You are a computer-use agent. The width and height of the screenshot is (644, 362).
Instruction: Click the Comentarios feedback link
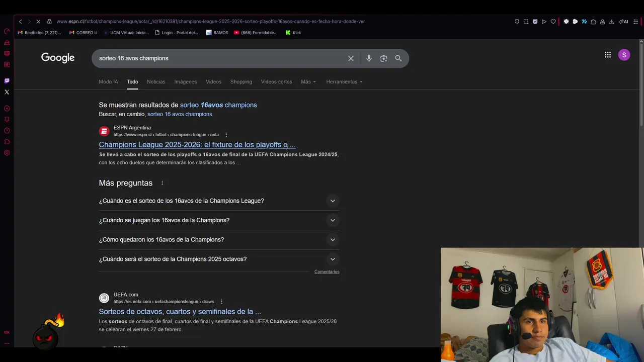coord(327,271)
